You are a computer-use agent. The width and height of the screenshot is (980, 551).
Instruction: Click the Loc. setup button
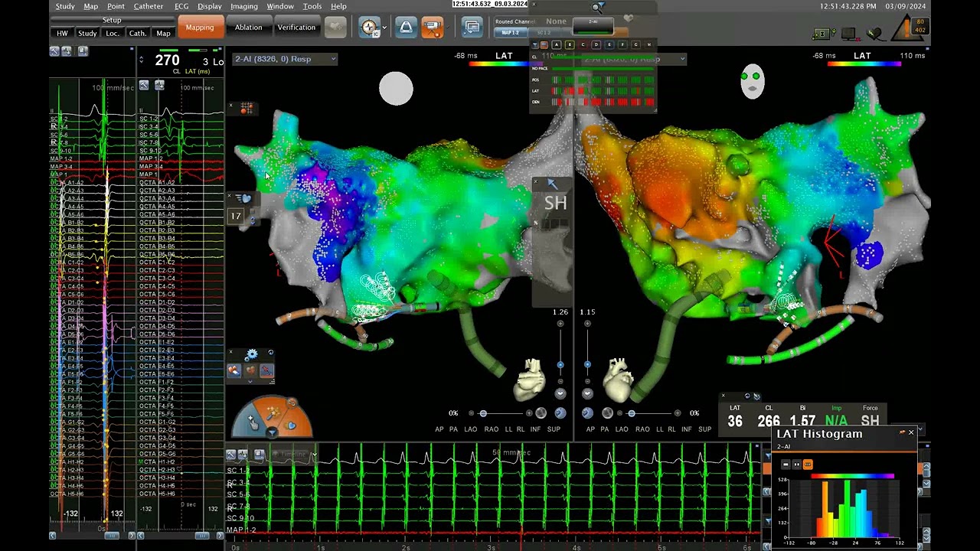point(112,33)
